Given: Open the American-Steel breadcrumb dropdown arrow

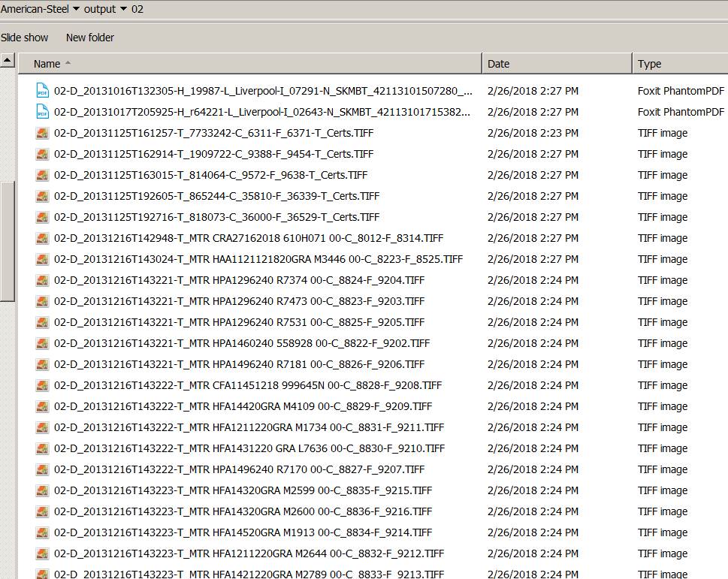Looking at the screenshot, I should pos(76,10).
